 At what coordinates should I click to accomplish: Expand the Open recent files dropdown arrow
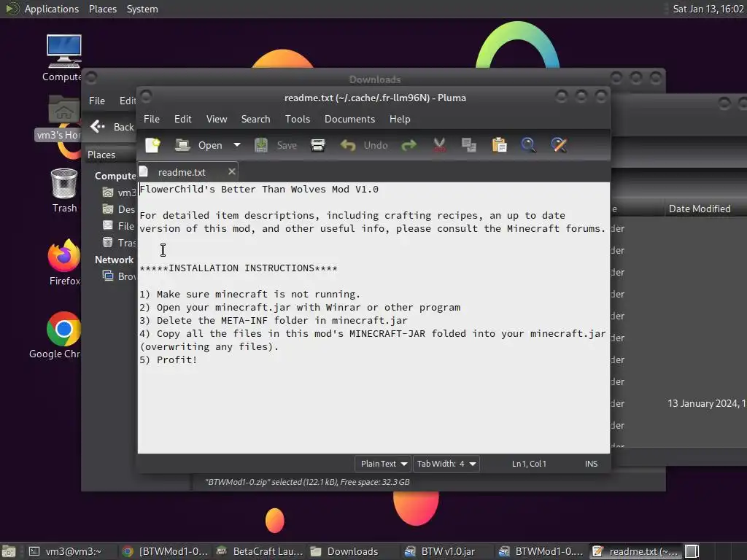point(237,145)
